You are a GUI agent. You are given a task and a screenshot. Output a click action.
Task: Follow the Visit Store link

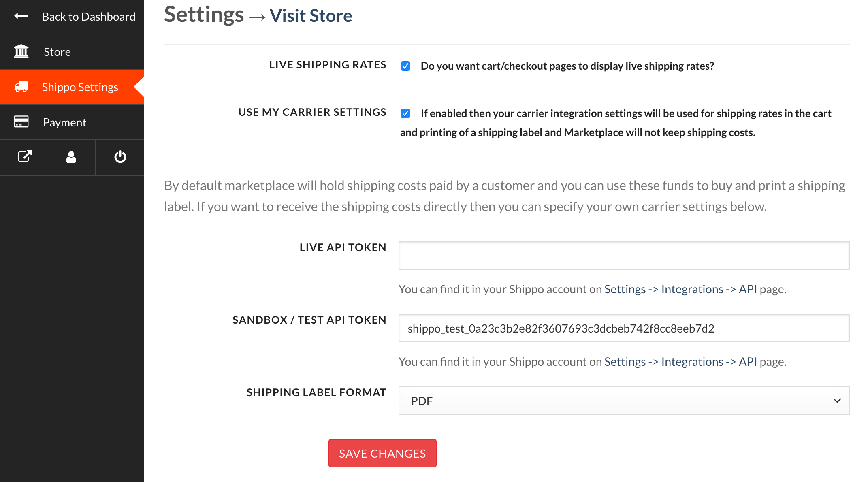tap(311, 16)
